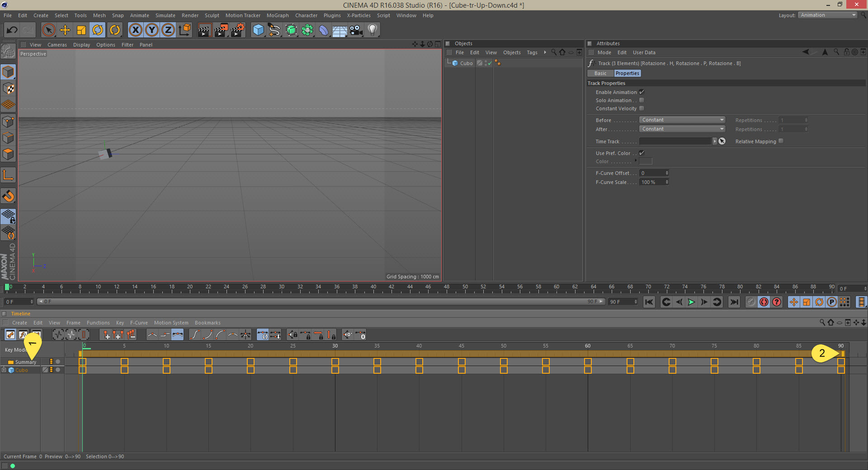Enable the Solo Animation checkbox
Screen dimensions: 868x470
coord(642,100)
